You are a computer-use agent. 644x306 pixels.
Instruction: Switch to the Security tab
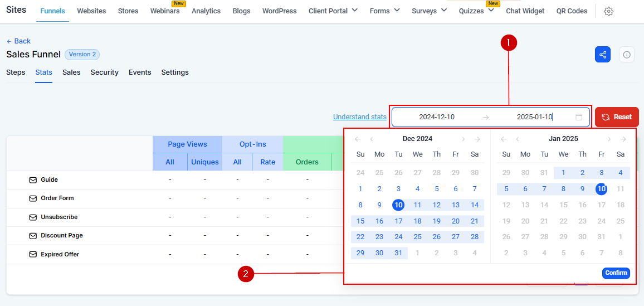coord(105,72)
